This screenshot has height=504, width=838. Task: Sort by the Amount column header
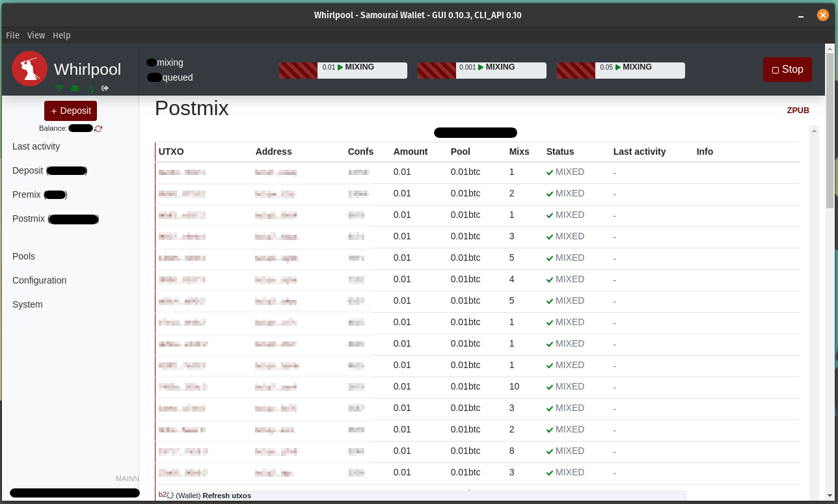coord(411,152)
